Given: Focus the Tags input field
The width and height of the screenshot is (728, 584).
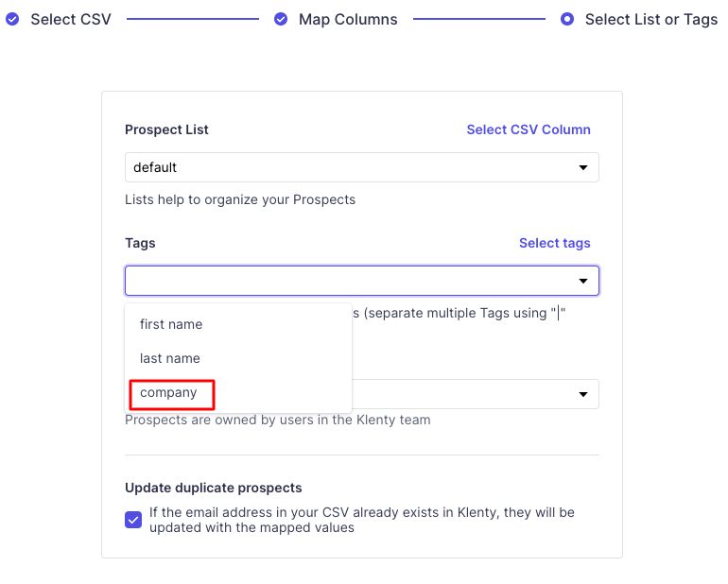Looking at the screenshot, I should click(x=350, y=281).
